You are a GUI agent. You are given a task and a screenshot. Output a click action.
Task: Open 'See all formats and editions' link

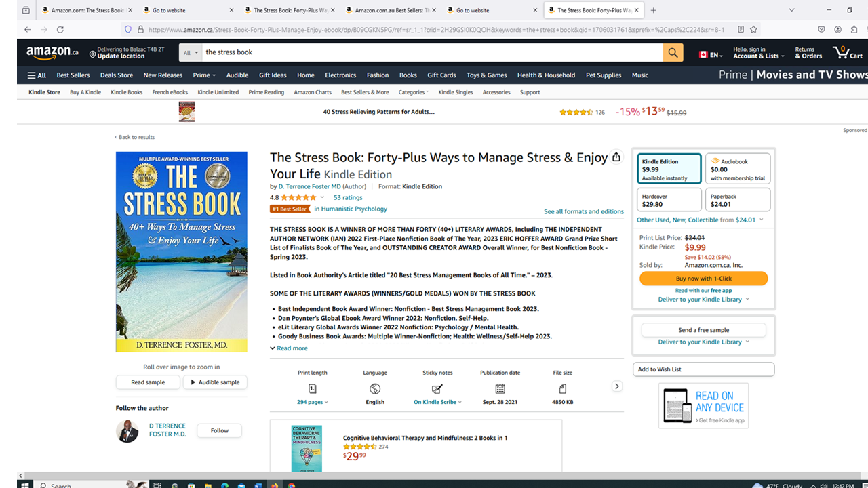pyautogui.click(x=584, y=211)
